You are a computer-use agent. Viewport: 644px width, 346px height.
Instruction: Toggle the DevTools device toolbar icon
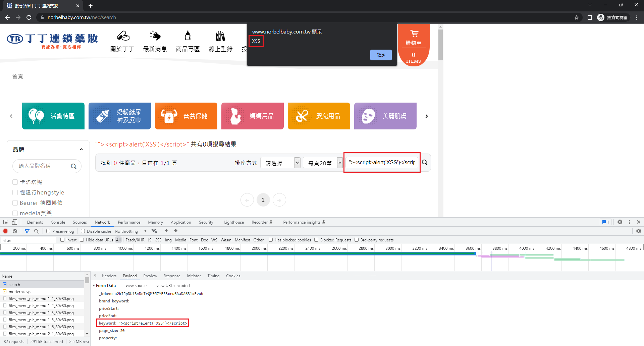tap(14, 222)
